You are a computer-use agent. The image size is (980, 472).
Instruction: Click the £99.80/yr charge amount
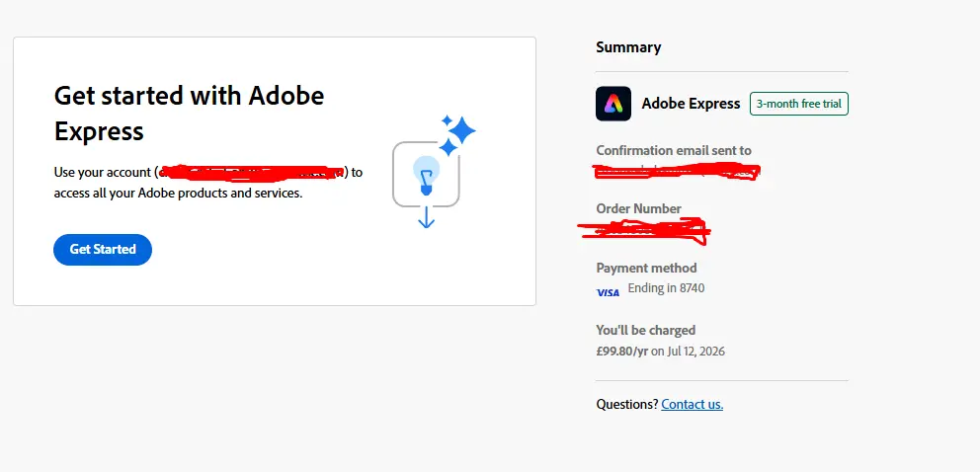[x=621, y=351]
